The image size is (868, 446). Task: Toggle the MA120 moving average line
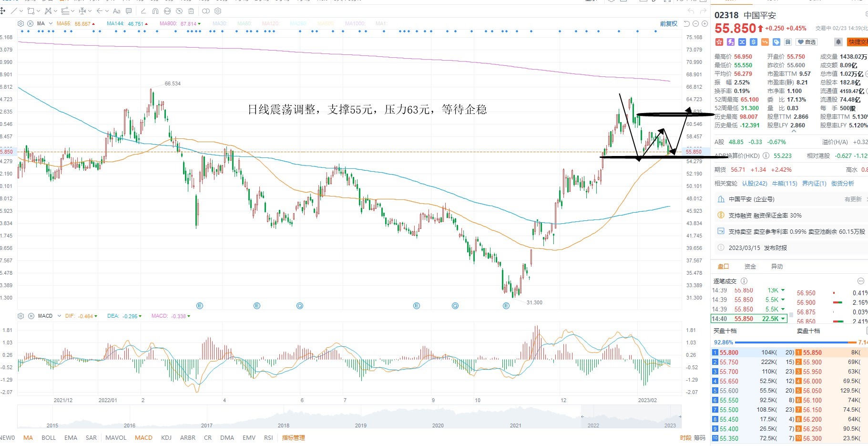pyautogui.click(x=271, y=23)
